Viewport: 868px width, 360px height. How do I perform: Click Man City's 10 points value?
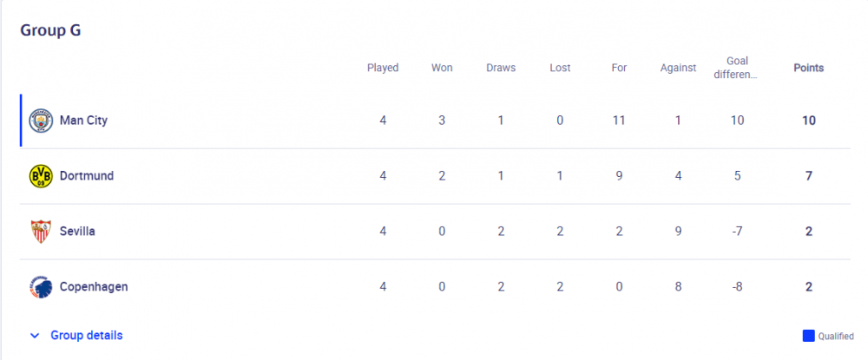coord(808,121)
